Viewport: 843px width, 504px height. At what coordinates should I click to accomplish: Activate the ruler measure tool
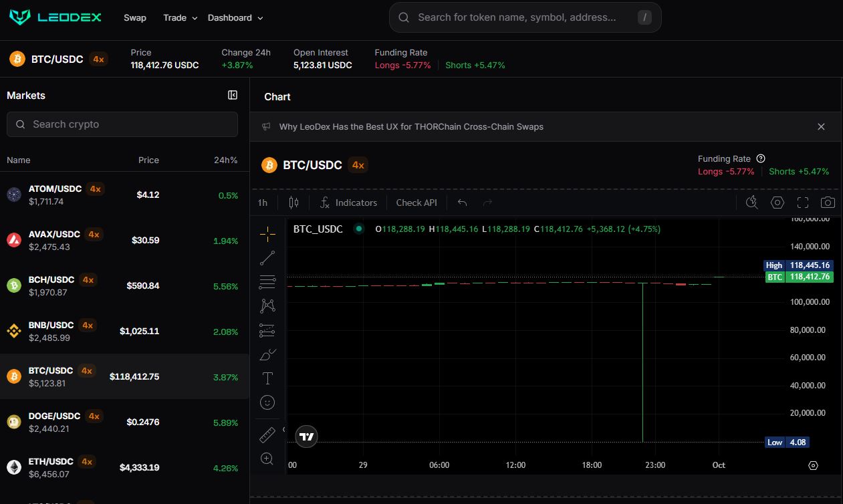(267, 436)
